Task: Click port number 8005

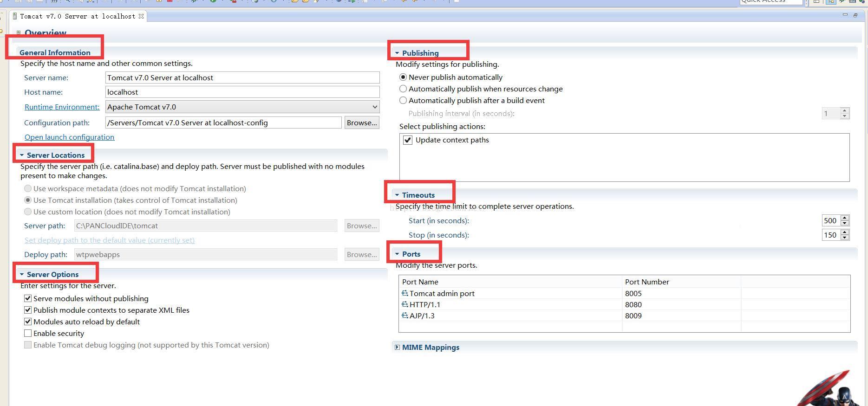Action: coord(633,293)
